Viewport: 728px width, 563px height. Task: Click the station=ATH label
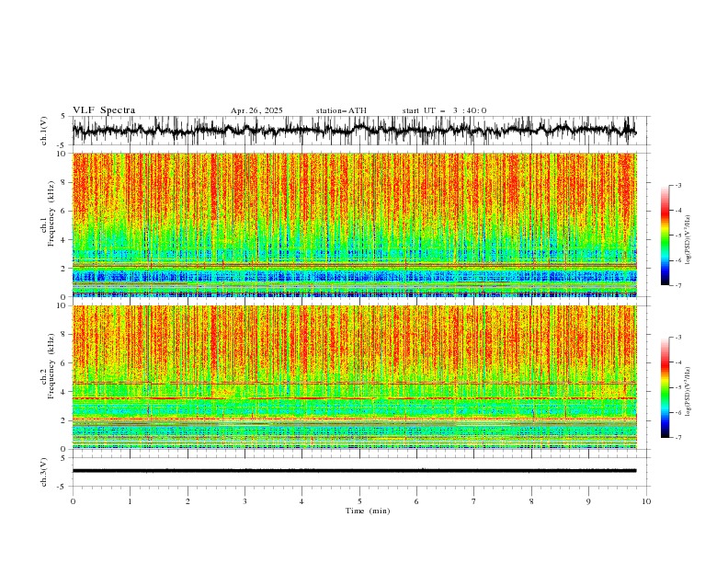click(341, 110)
